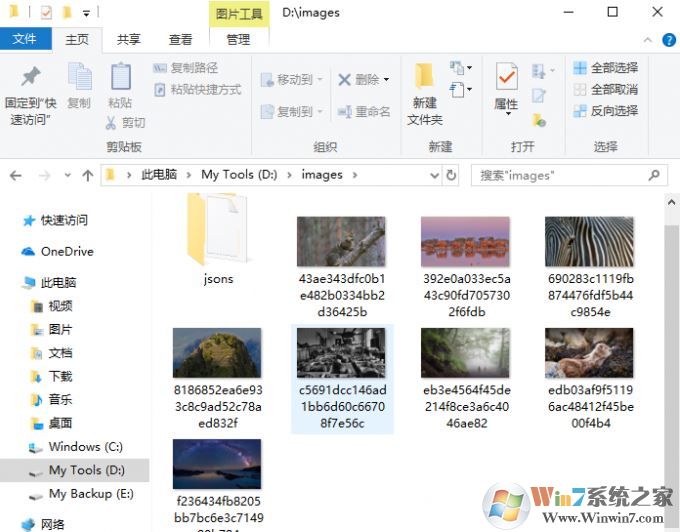Screen dimensions: 680x532
Task: Open the Delete (删除) dropdown arrow
Action: point(386,80)
